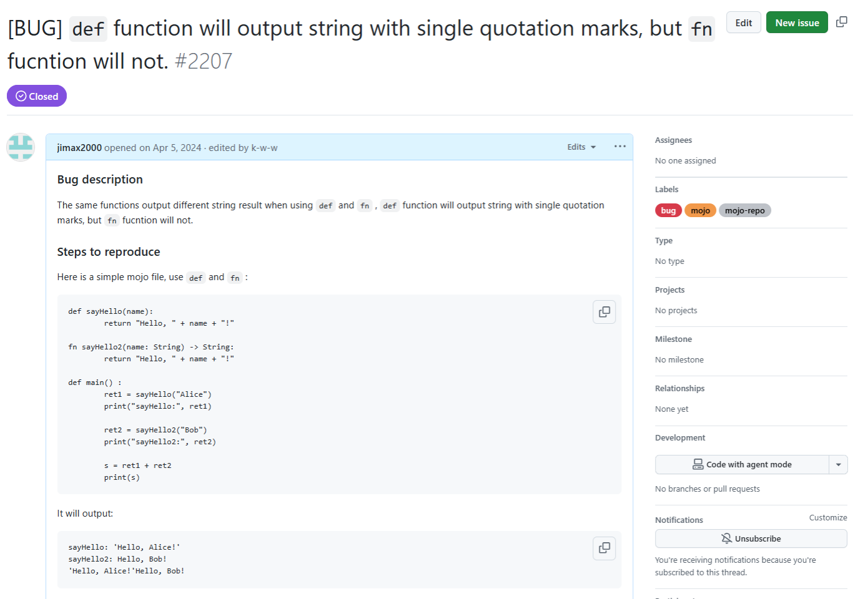Click the red bug label

click(x=668, y=211)
